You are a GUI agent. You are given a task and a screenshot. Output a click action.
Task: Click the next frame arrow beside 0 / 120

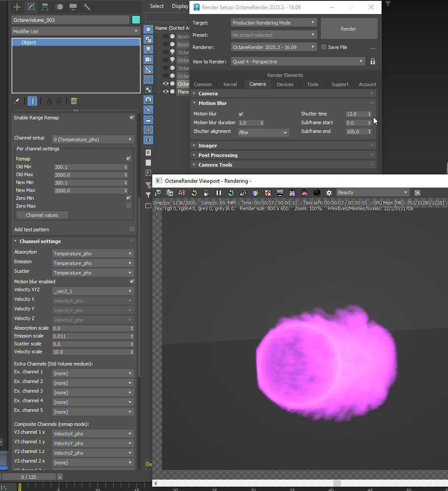click(x=59, y=477)
